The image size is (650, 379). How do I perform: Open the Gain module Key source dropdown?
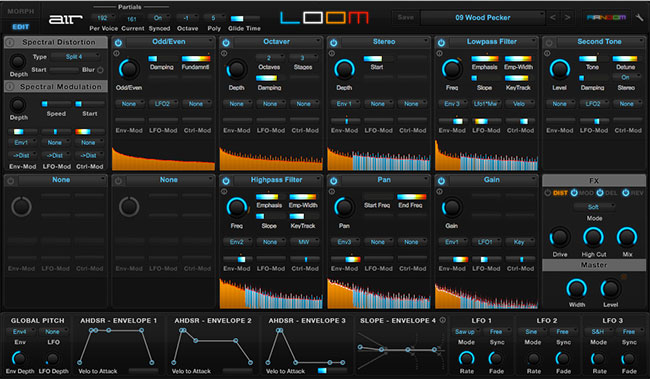pos(520,242)
